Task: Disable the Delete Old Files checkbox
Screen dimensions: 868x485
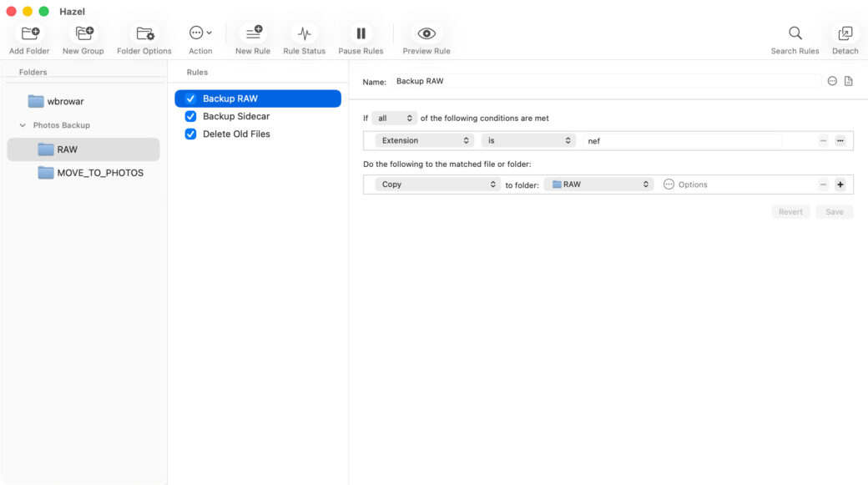Action: tap(190, 134)
